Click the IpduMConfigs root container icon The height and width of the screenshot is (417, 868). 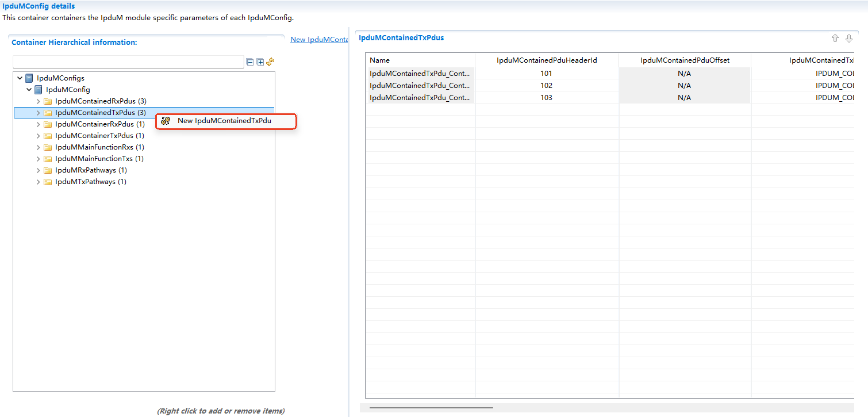29,78
